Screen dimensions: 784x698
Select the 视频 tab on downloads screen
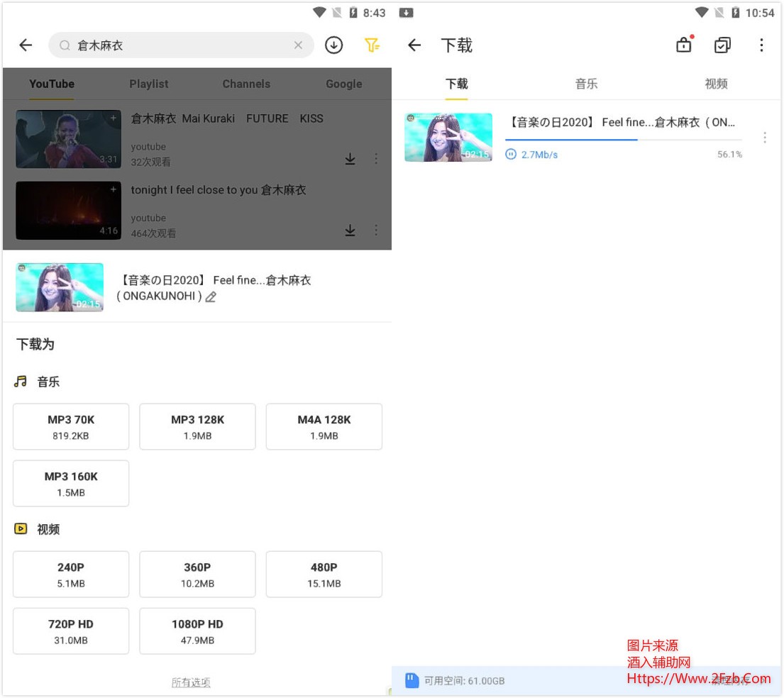click(716, 84)
